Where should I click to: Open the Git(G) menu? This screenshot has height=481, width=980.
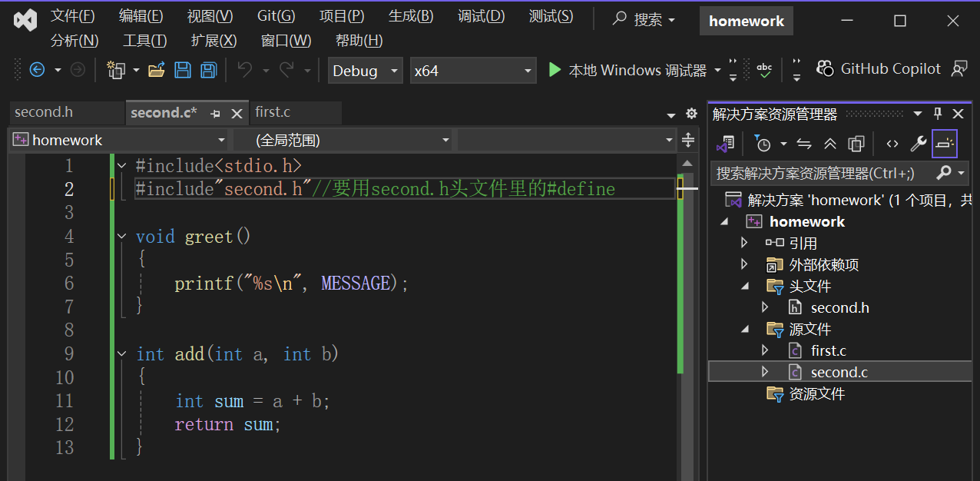point(276,16)
